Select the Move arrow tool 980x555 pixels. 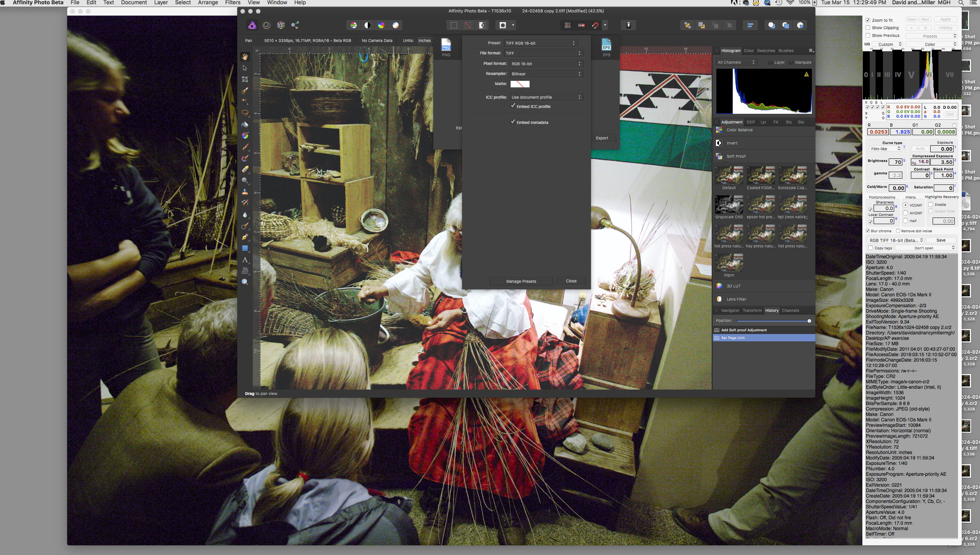point(245,68)
